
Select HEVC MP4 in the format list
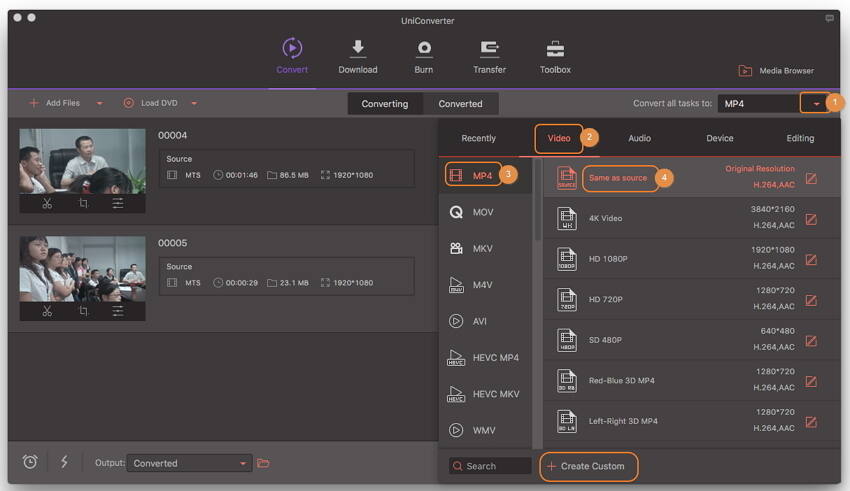(x=485, y=357)
